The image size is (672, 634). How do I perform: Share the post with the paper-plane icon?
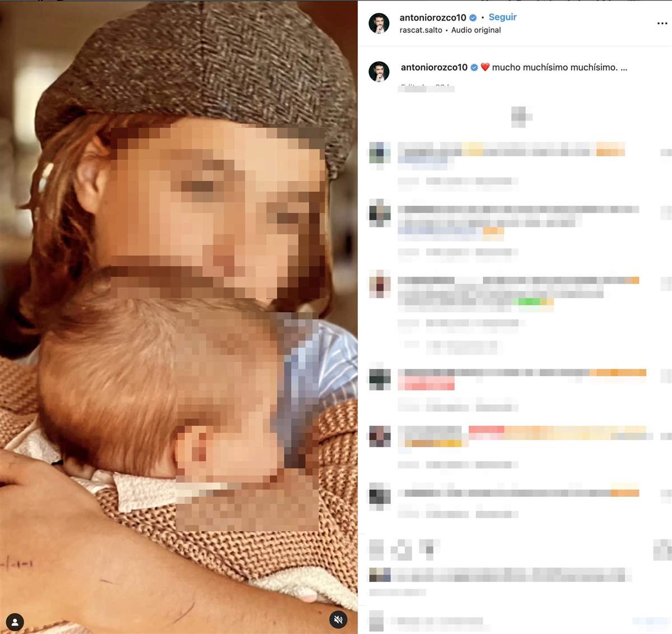[428, 550]
